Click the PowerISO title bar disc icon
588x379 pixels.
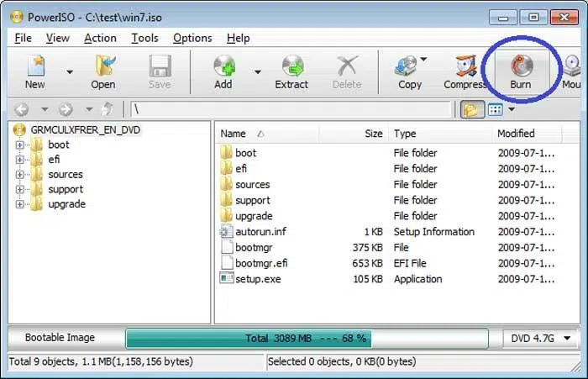(17, 18)
